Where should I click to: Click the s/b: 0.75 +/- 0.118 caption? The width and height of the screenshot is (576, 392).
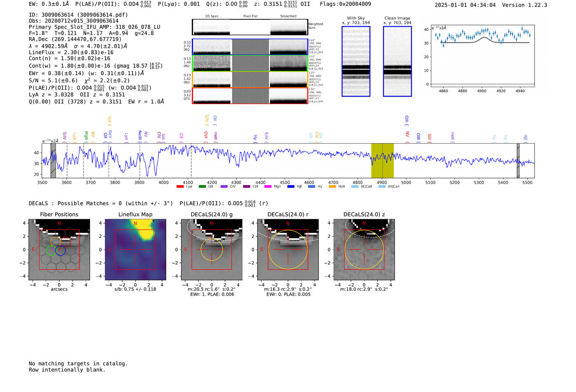click(135, 289)
